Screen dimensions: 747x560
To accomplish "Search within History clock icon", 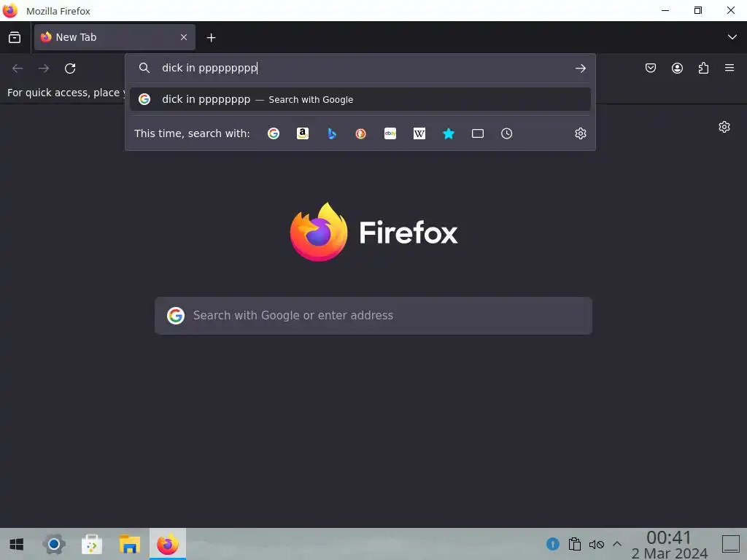I will pos(506,134).
